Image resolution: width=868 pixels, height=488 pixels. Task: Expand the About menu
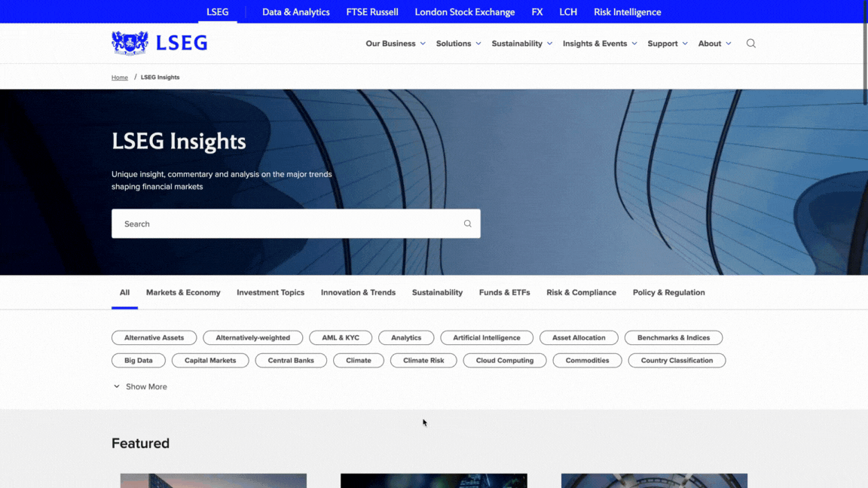coord(714,43)
